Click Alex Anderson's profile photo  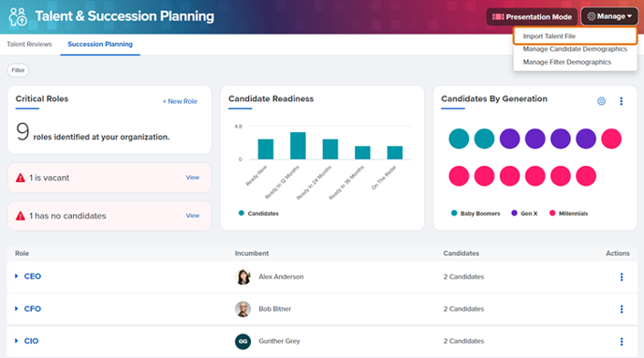click(242, 277)
